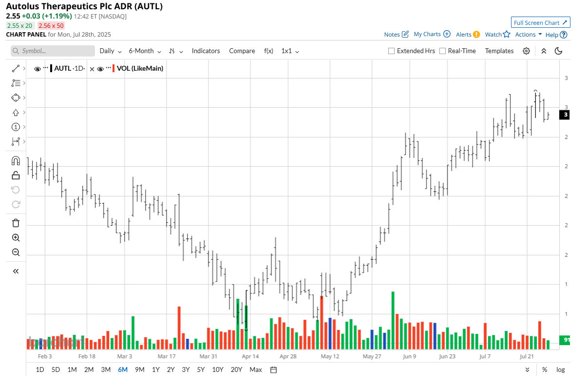Open the 1x1 chart layout dropdown
The image size is (588, 389).
290,51
